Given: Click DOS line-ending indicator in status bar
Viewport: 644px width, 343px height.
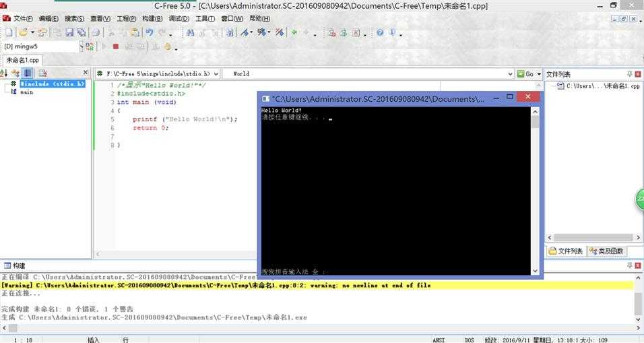Looking at the screenshot, I should click(x=470, y=340).
